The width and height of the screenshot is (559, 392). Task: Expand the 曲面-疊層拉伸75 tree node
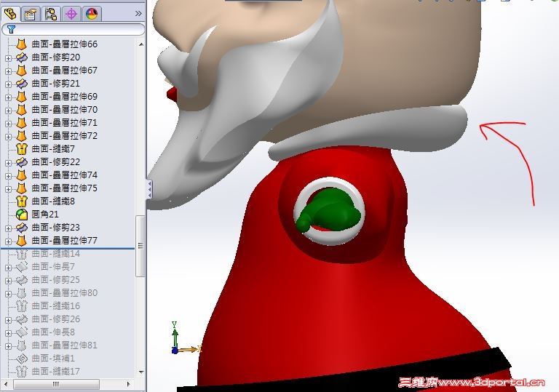tap(8, 189)
